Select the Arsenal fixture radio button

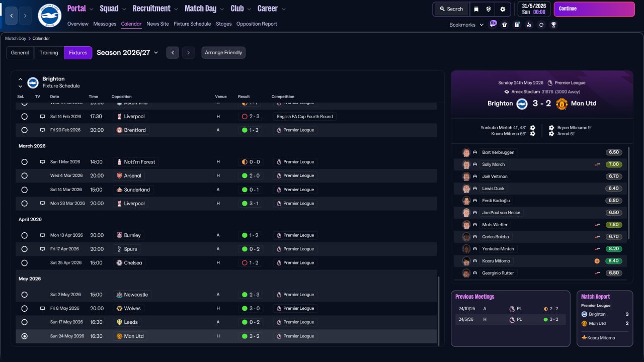point(24,176)
